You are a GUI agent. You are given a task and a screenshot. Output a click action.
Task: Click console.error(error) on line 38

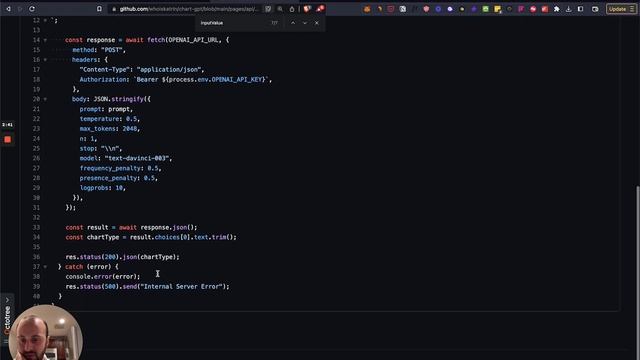pyautogui.click(x=102, y=277)
